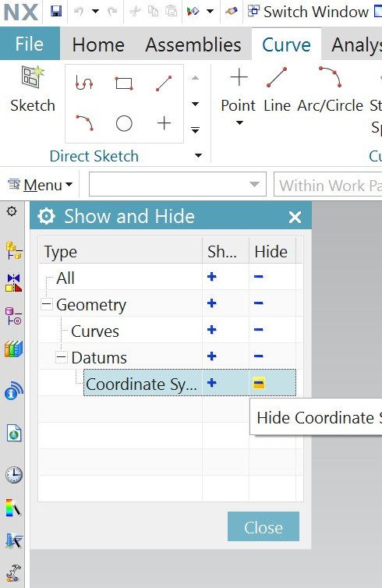This screenshot has width=382, height=588.
Task: Select the Line tool in Direct Sketch gallery
Action: pos(164,83)
